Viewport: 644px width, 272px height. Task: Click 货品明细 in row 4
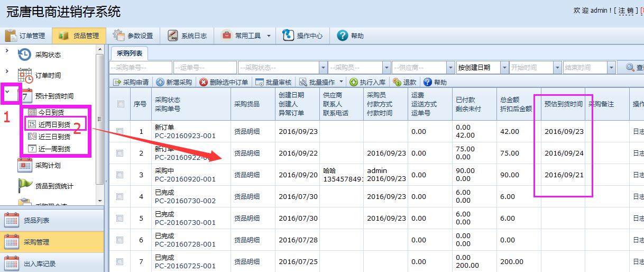[247, 196]
